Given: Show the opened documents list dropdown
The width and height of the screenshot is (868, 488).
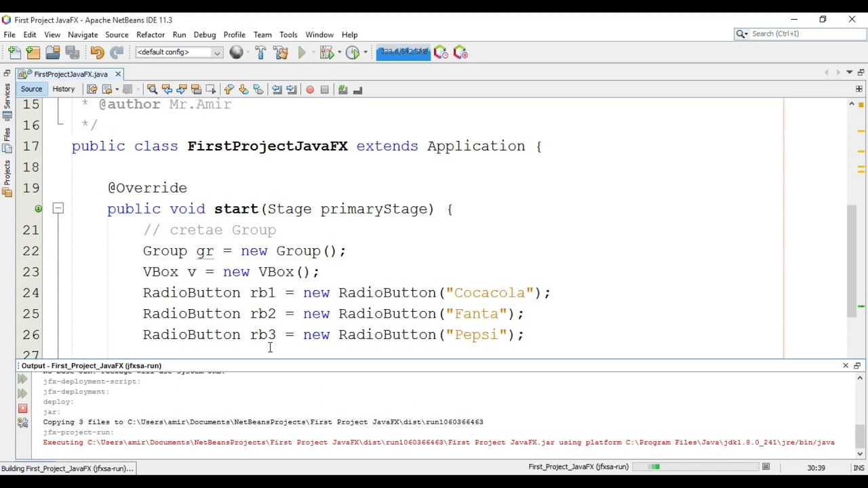Looking at the screenshot, I should 849,73.
